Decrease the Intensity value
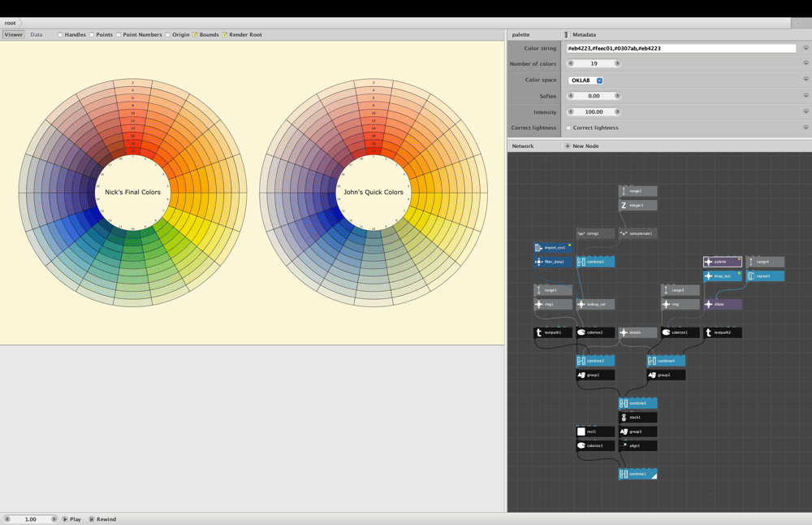The image size is (812, 525). pyautogui.click(x=571, y=112)
